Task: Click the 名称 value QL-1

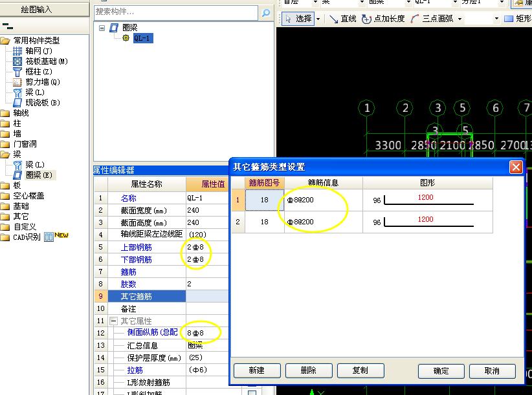Action: pos(207,198)
